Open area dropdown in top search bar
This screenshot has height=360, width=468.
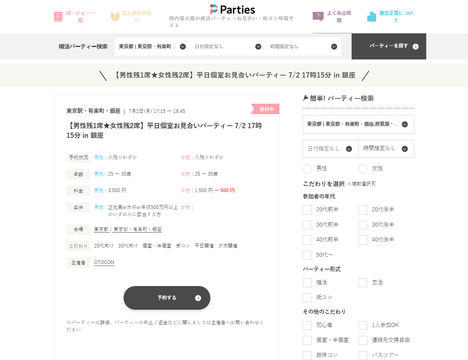152,46
